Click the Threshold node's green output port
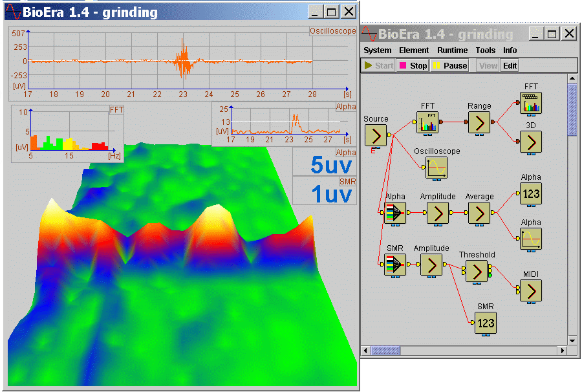 (490, 275)
